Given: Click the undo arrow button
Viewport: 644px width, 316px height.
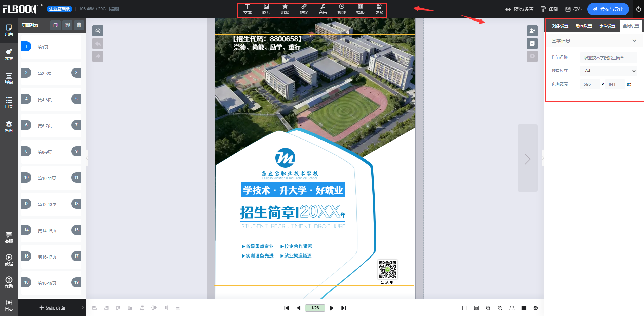Looking at the screenshot, I should (x=98, y=44).
